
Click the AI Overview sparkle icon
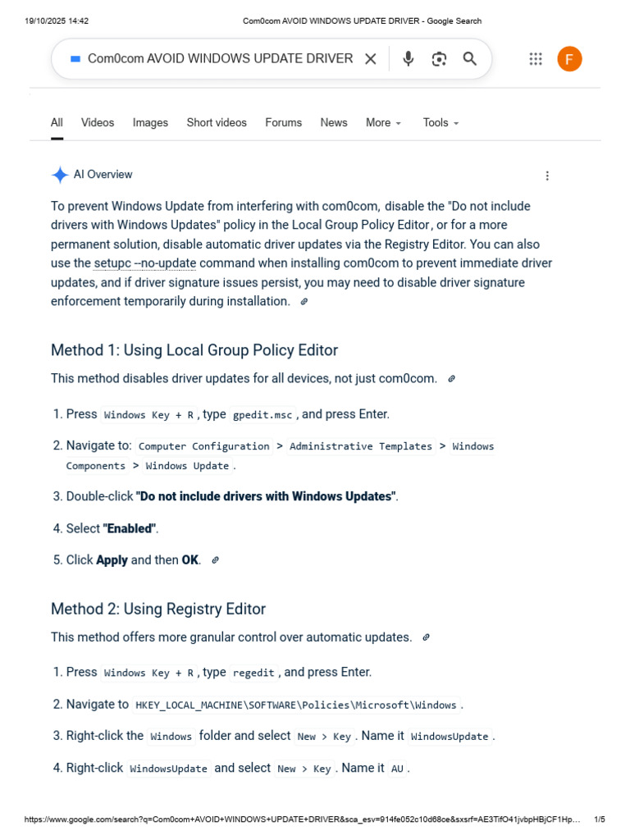60,175
